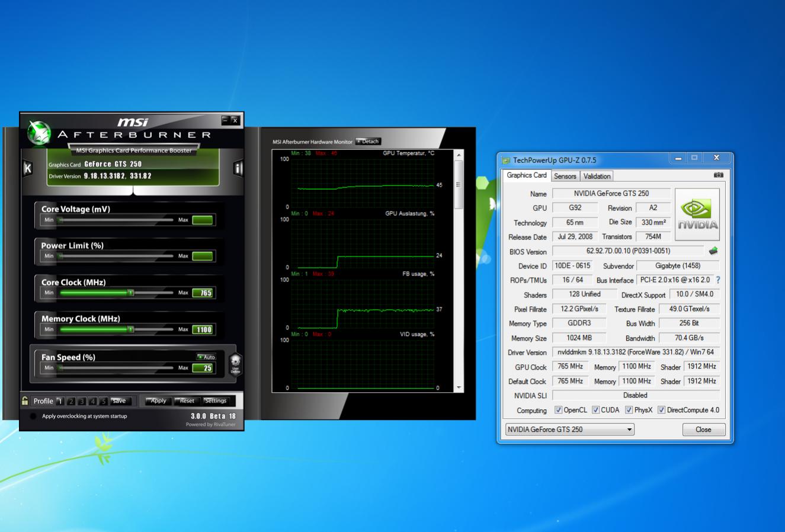Expand the Afterburner graphics card info notch
Image resolution: width=785 pixels, height=532 pixels.
click(x=133, y=191)
